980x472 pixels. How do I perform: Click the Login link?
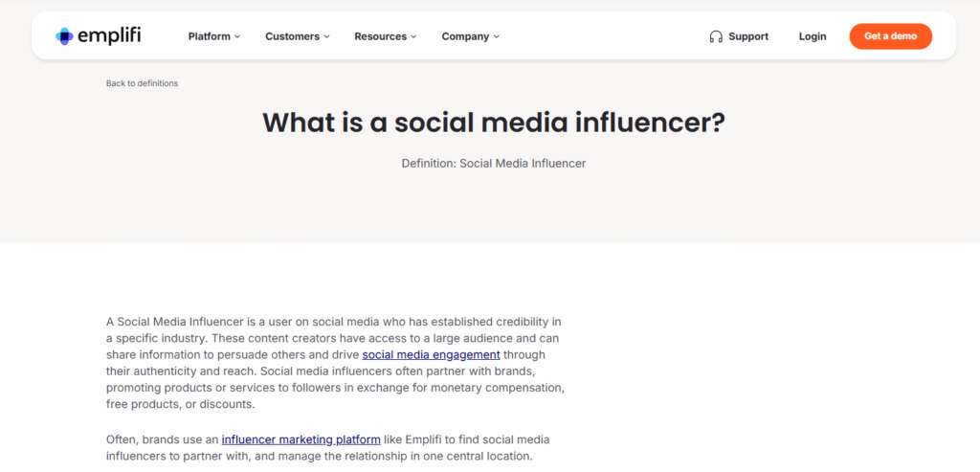click(x=813, y=36)
